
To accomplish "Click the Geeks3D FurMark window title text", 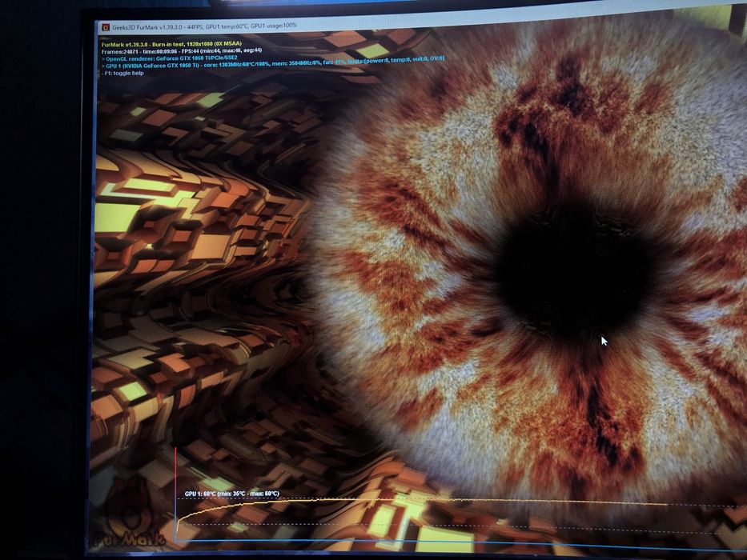I will 204,26.
